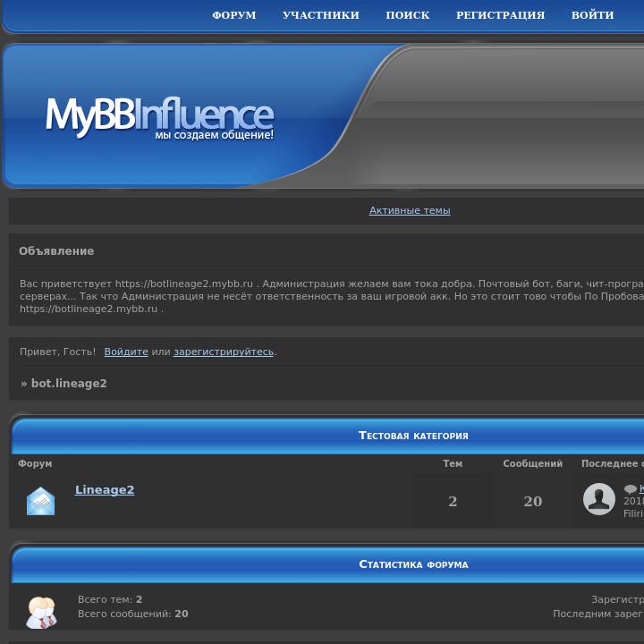Screen dimensions: 644x644
Task: Click the MyBBInfluence logo
Action: [x=159, y=119]
